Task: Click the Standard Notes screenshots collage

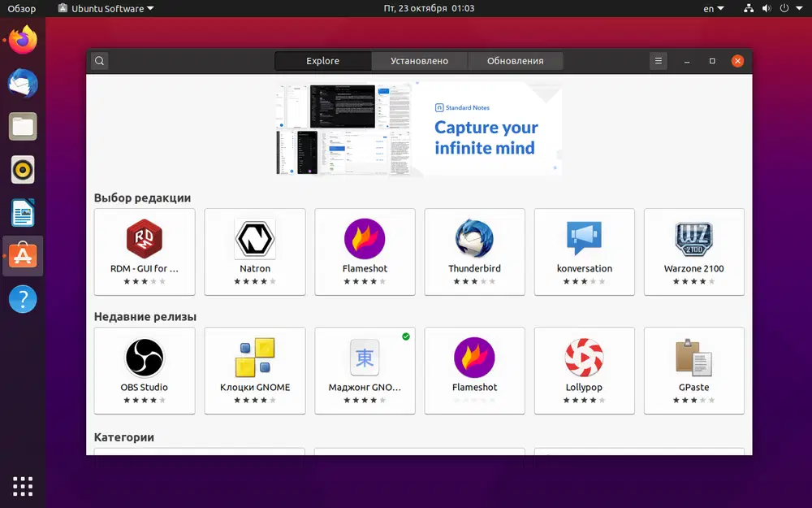Action: coord(343,129)
